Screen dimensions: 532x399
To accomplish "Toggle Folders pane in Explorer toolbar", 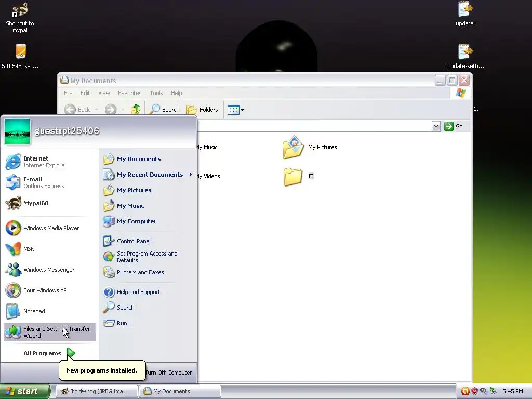I will point(202,109).
